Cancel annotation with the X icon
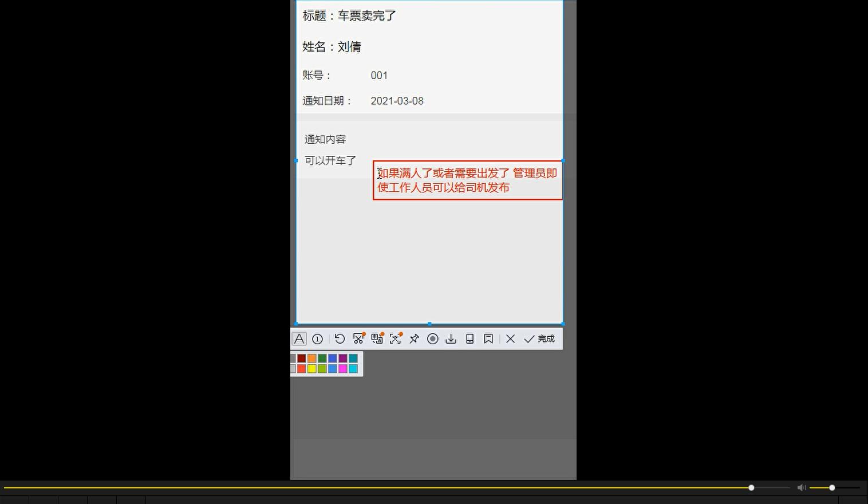This screenshot has height=504, width=868. pos(510,338)
